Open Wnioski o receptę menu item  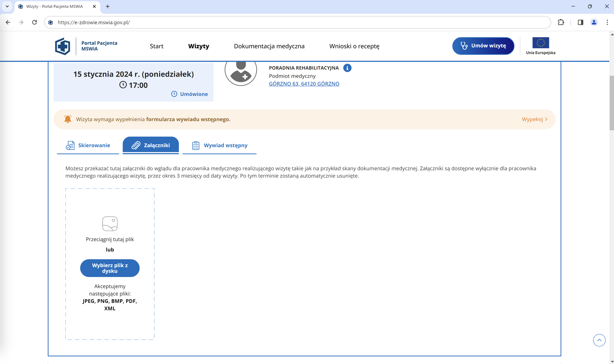(x=354, y=46)
